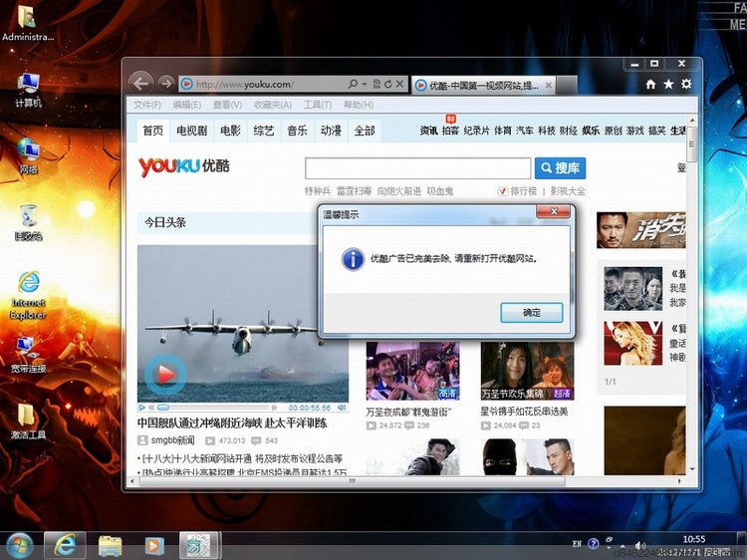This screenshot has height=560, width=747.
Task: Open the 纪录片 channel link
Action: [476, 131]
